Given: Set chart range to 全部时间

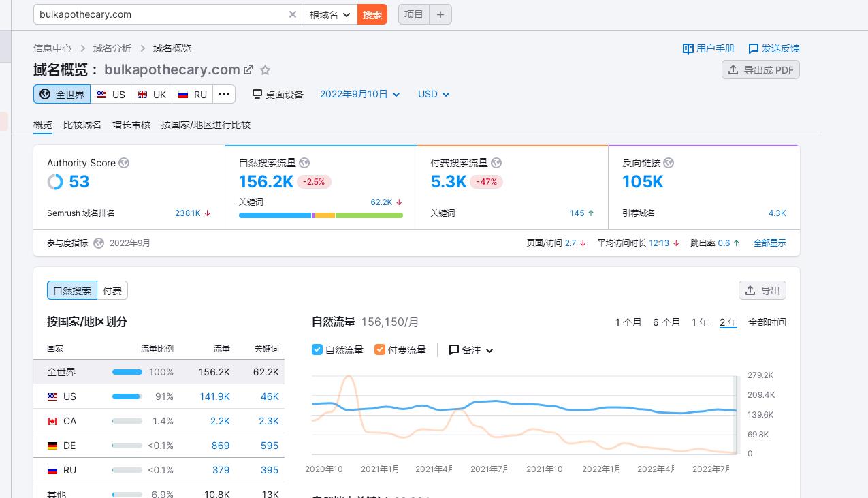Looking at the screenshot, I should (767, 322).
